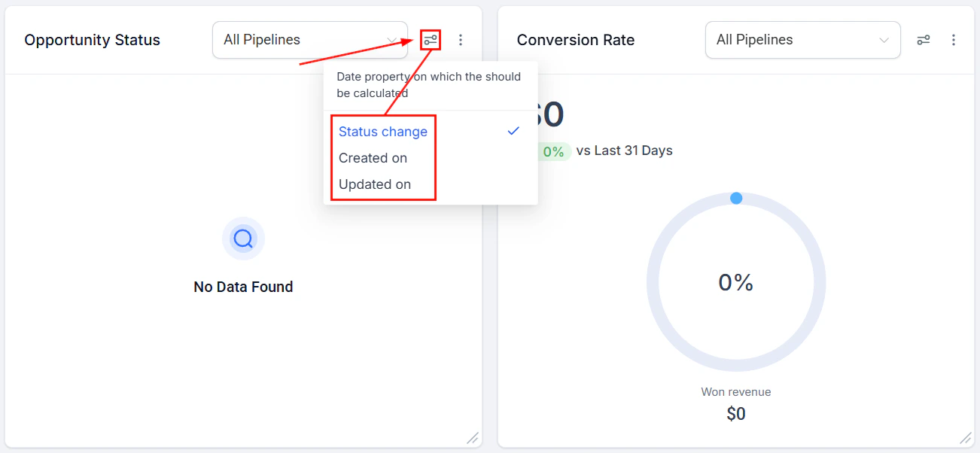The width and height of the screenshot is (980, 453).
Task: Click the magnifier icon above No Data Found
Action: click(x=242, y=239)
